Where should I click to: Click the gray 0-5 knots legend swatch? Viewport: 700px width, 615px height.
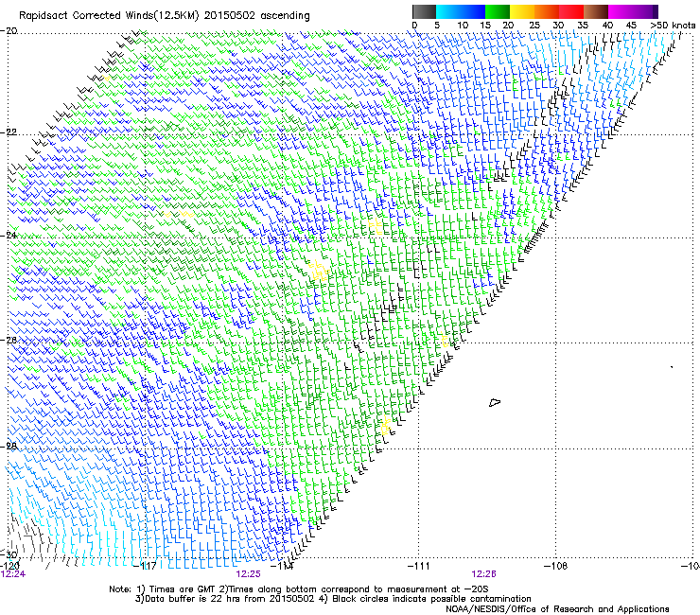(424, 11)
